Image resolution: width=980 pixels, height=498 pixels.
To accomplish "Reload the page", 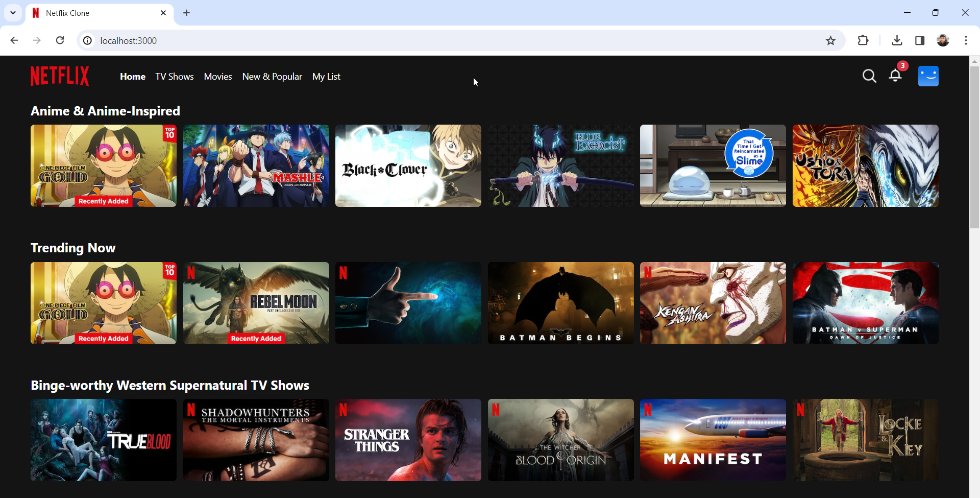I will [60, 40].
